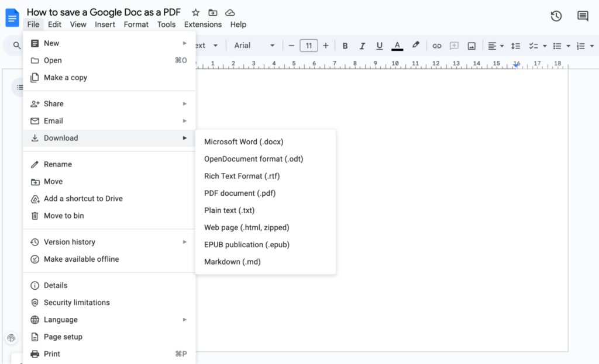599x364 pixels.
Task: Click the move to folder icon by title
Action: coord(213,13)
